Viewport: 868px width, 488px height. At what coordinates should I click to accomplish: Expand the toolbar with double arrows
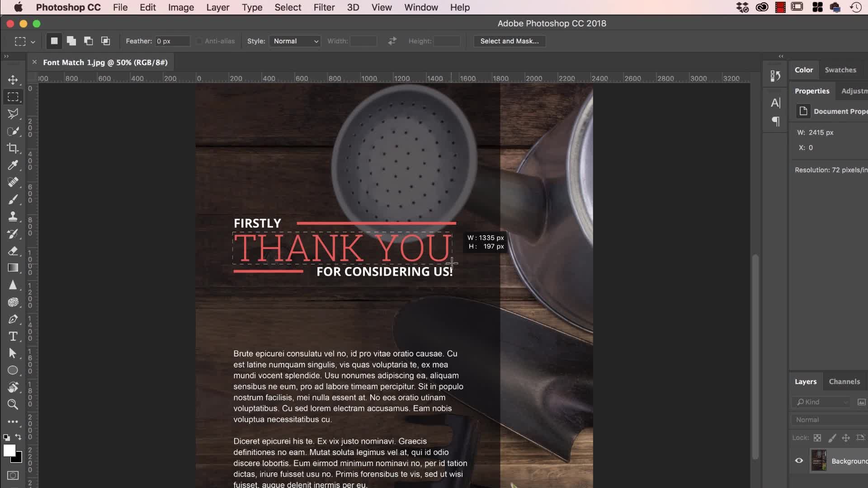[6, 56]
